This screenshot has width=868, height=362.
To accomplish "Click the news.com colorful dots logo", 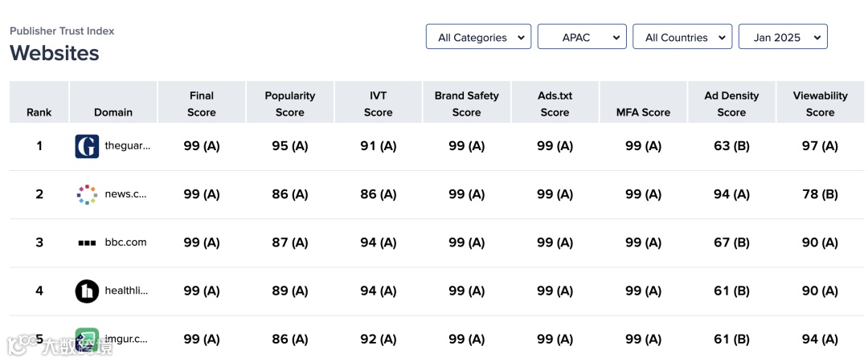I will [x=87, y=194].
